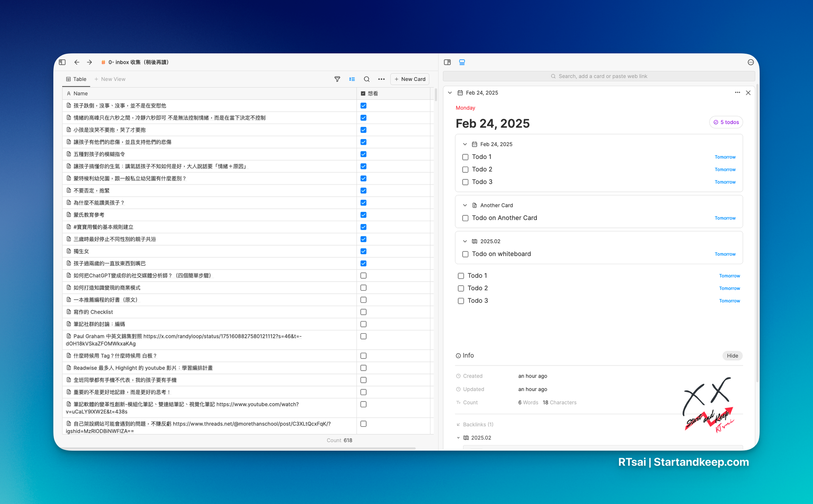813x504 pixels.
Task: Expand the Feb 24, 2025 card section
Action: coord(465,143)
